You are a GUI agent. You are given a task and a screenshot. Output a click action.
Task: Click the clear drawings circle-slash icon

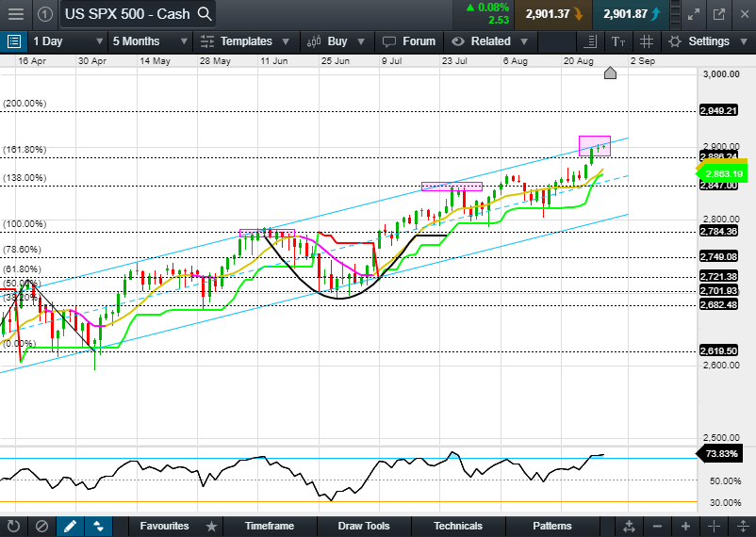click(x=41, y=526)
